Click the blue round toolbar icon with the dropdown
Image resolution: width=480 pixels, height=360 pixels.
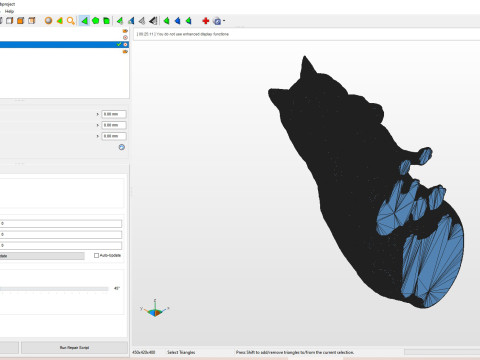tap(217, 21)
